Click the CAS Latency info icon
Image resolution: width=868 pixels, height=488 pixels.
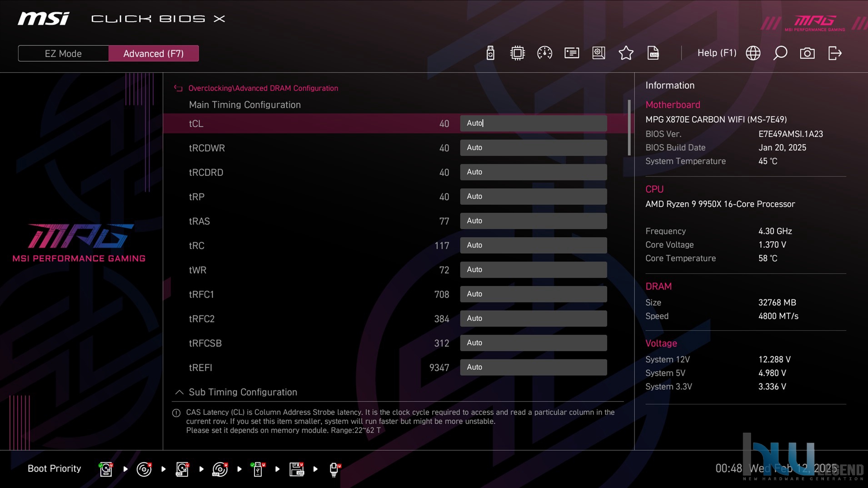click(176, 413)
